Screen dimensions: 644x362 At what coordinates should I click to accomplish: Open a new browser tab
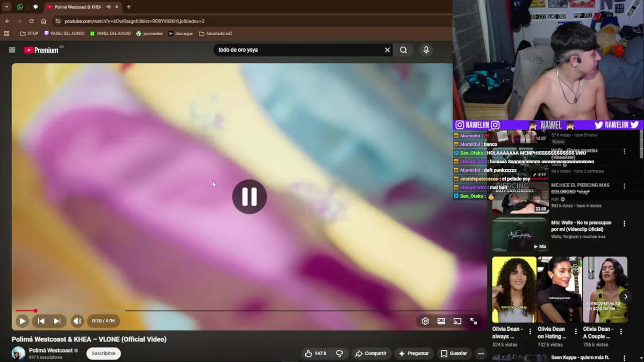point(129,7)
